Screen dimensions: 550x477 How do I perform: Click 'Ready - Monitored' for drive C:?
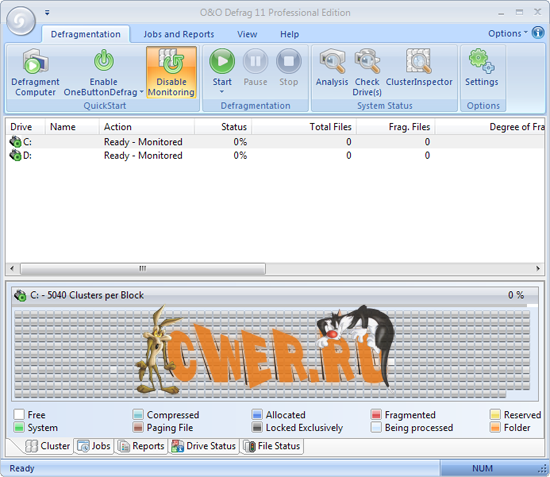click(x=143, y=142)
